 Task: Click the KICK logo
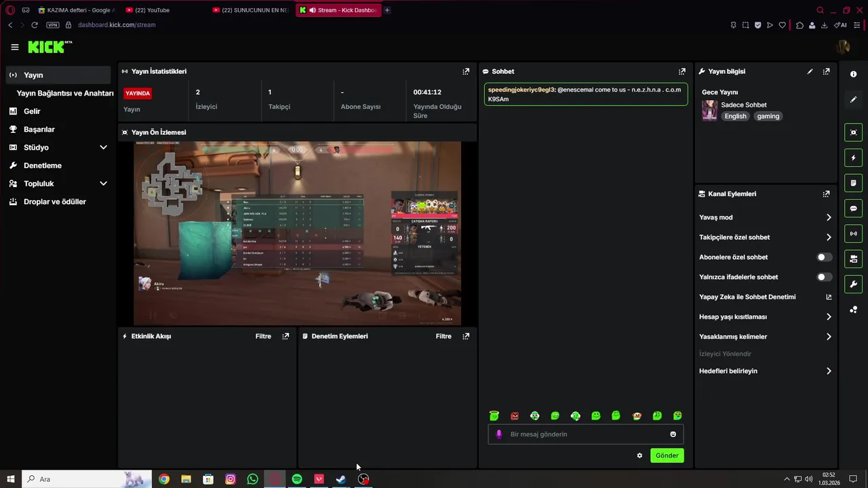click(50, 47)
